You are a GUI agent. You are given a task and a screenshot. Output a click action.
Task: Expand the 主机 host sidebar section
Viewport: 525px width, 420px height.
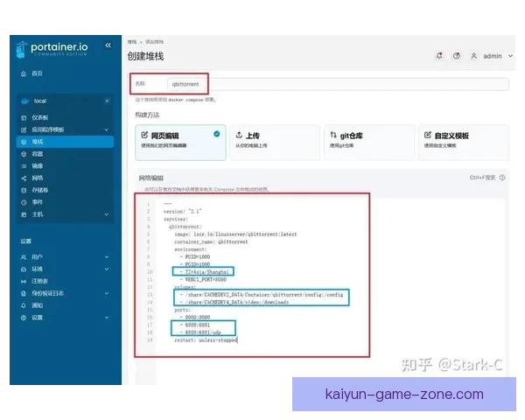pyautogui.click(x=108, y=213)
